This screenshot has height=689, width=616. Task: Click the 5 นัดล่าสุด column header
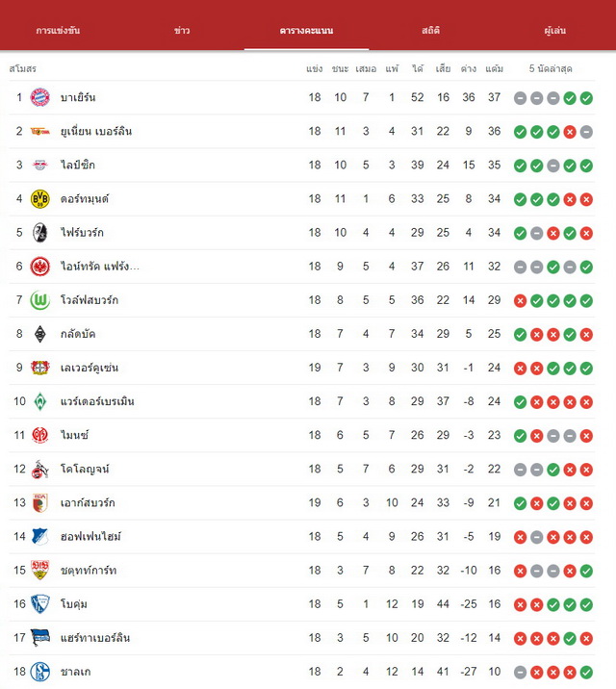pos(551,68)
